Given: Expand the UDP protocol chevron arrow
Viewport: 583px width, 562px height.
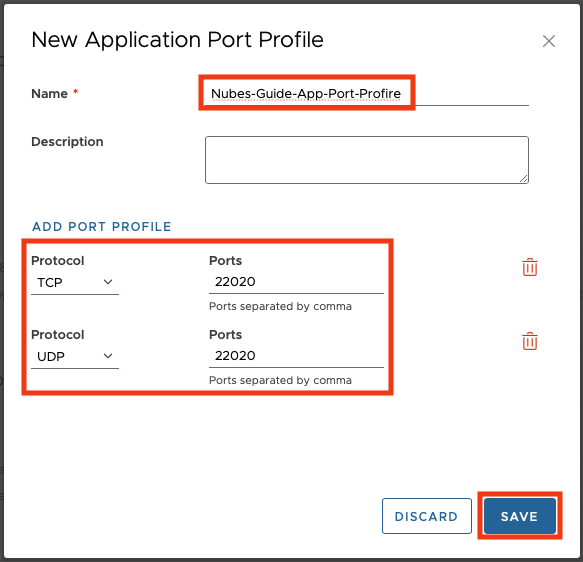Looking at the screenshot, I should click(108, 356).
